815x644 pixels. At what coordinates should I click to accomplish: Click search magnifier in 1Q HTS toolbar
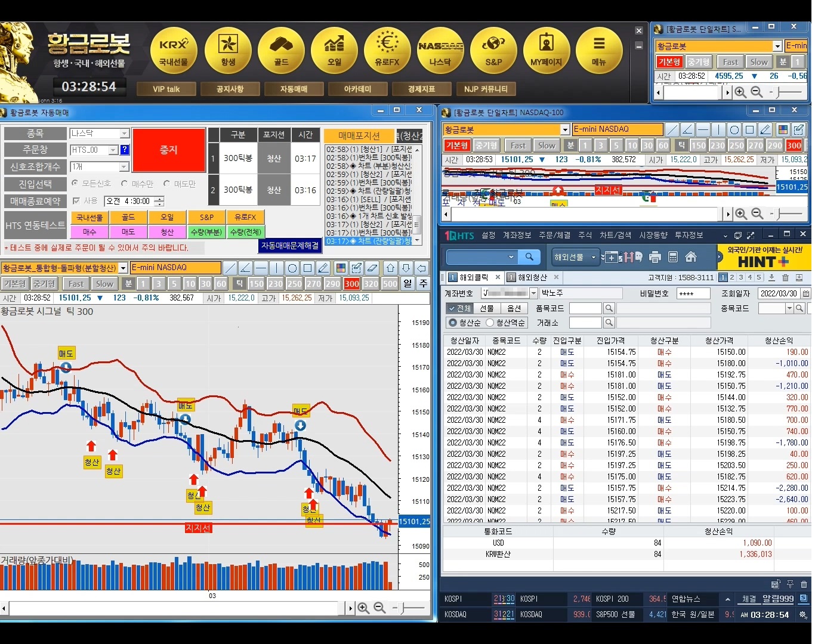[529, 257]
